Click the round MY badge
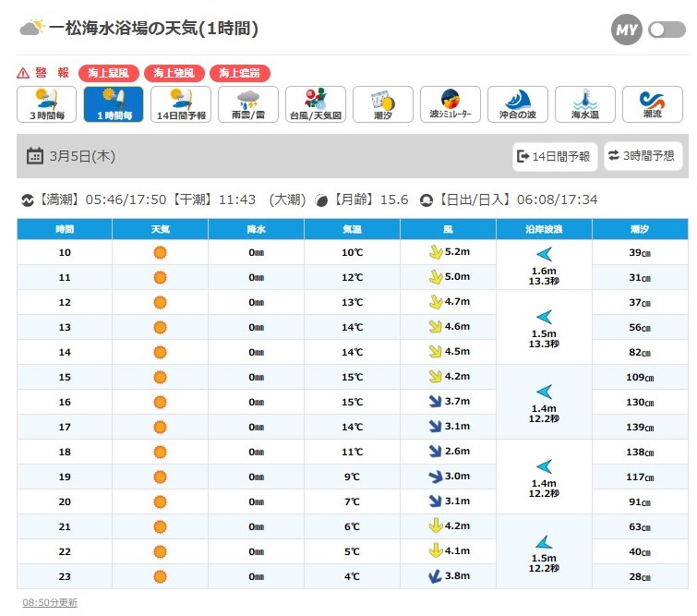Viewport: 697px width, 616px height. 627,30
